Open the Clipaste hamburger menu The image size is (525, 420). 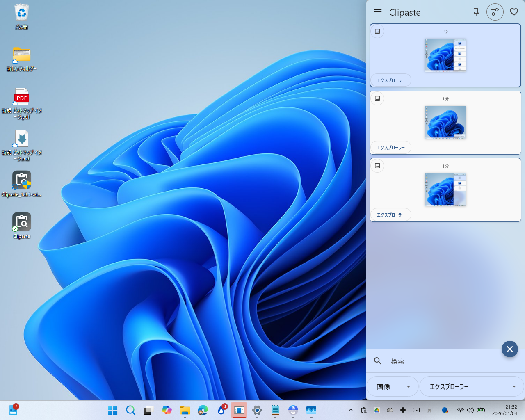click(378, 12)
